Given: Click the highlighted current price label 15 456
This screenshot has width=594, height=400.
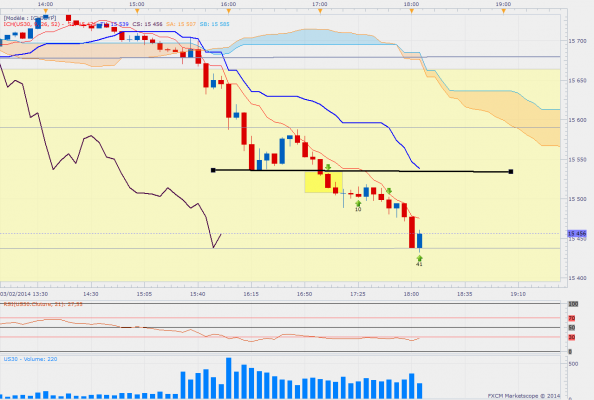Looking at the screenshot, I should point(577,234).
